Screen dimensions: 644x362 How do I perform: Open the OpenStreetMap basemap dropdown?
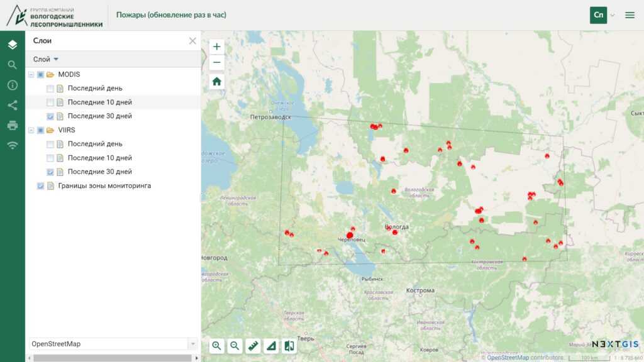113,344
